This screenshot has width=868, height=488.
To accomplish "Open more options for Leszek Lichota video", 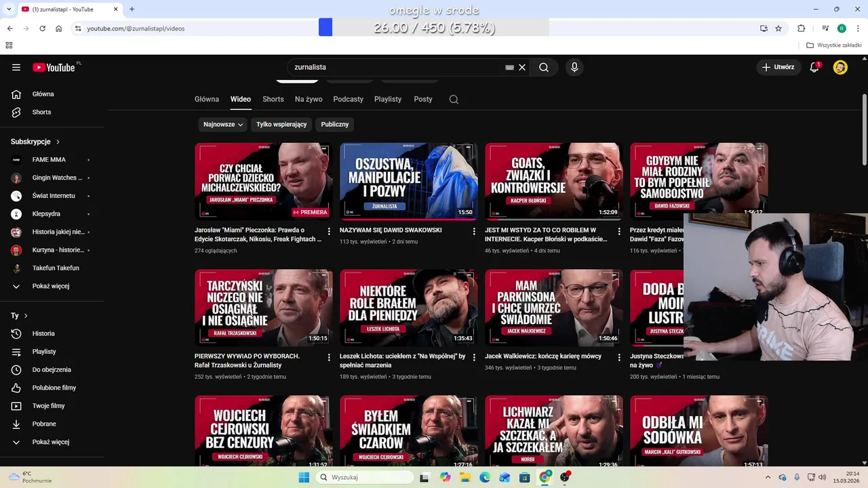I will 474,357.
